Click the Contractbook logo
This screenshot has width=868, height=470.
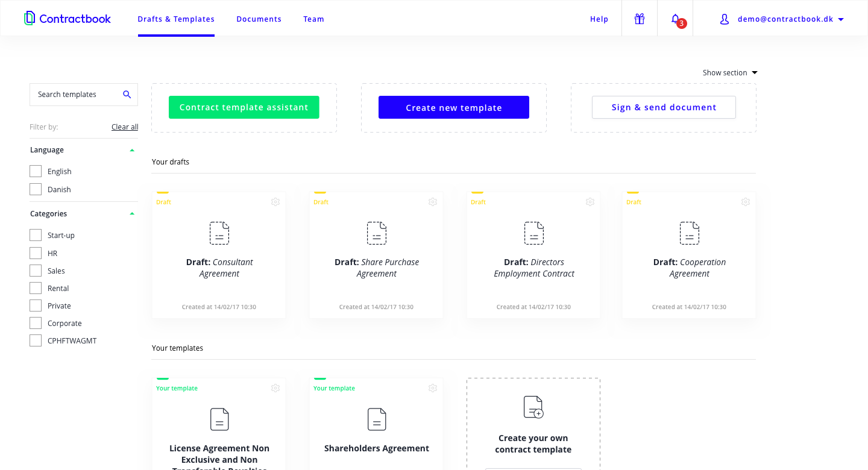coord(68,19)
